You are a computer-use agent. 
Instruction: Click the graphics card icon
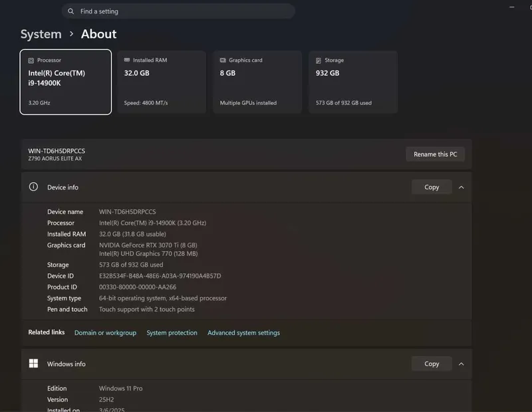(223, 60)
